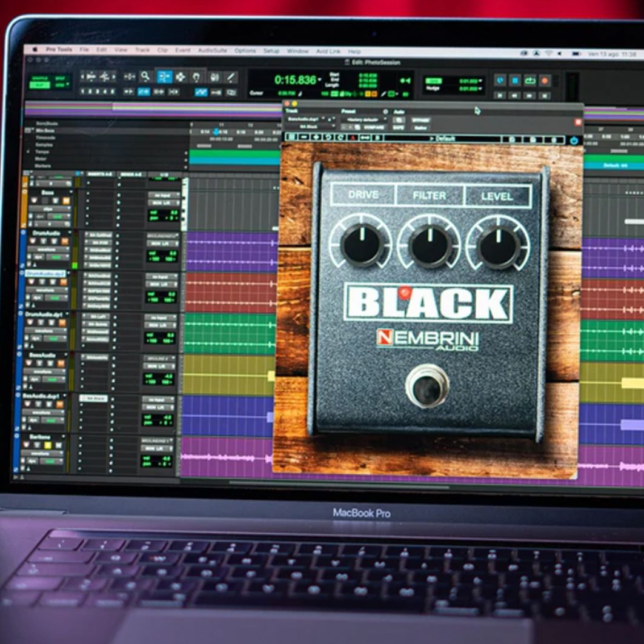
Task: Toggle the Slip edit mode
Action: point(40,85)
